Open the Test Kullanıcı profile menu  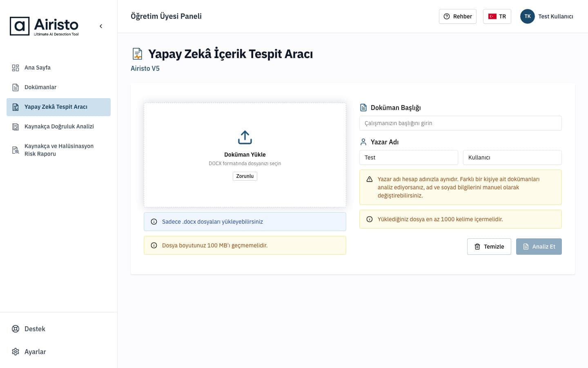[x=547, y=16]
